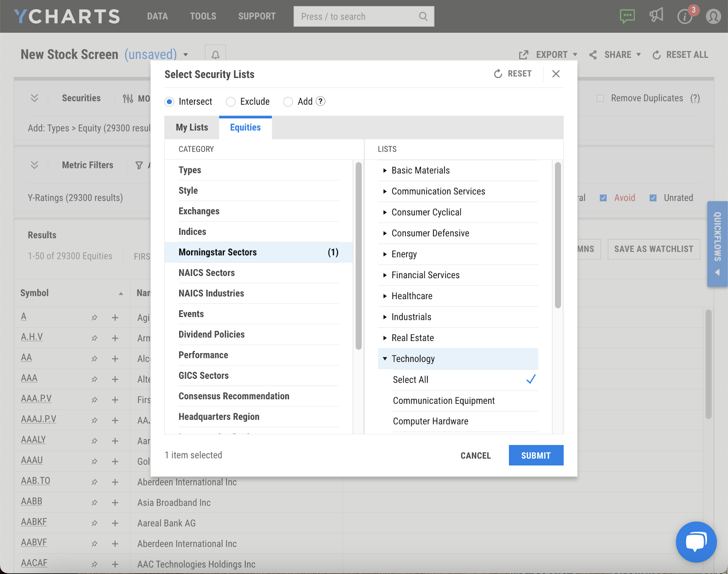Expand the Consumer Cyclical sector
The width and height of the screenshot is (728, 574).
[x=385, y=212]
